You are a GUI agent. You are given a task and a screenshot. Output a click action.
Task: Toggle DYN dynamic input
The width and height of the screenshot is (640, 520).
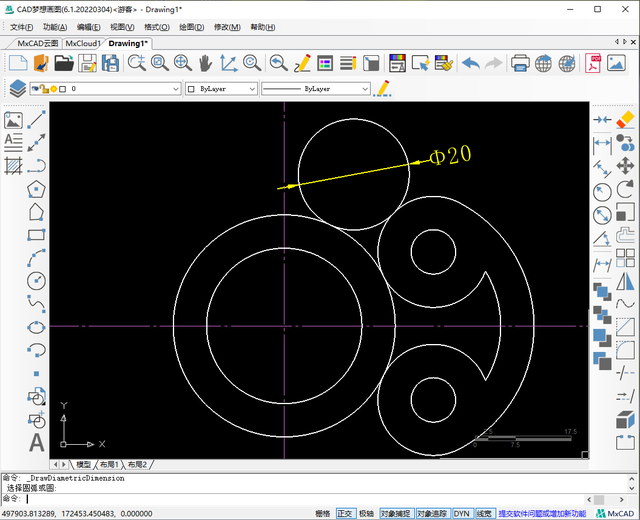pos(461,513)
